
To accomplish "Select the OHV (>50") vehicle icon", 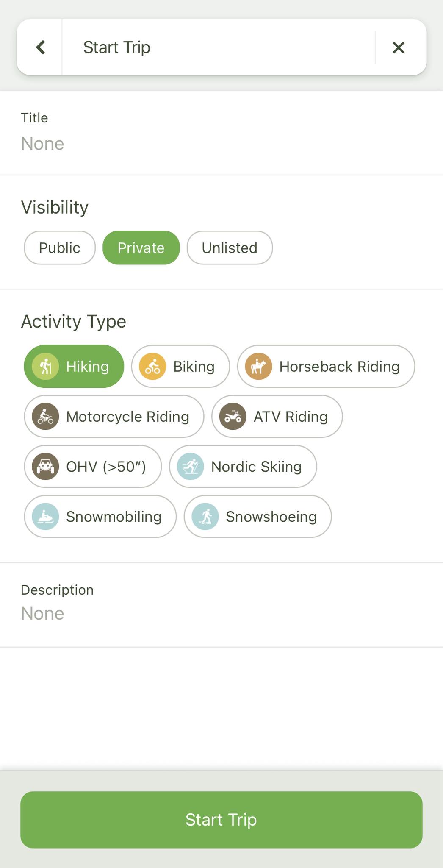I will point(45,466).
